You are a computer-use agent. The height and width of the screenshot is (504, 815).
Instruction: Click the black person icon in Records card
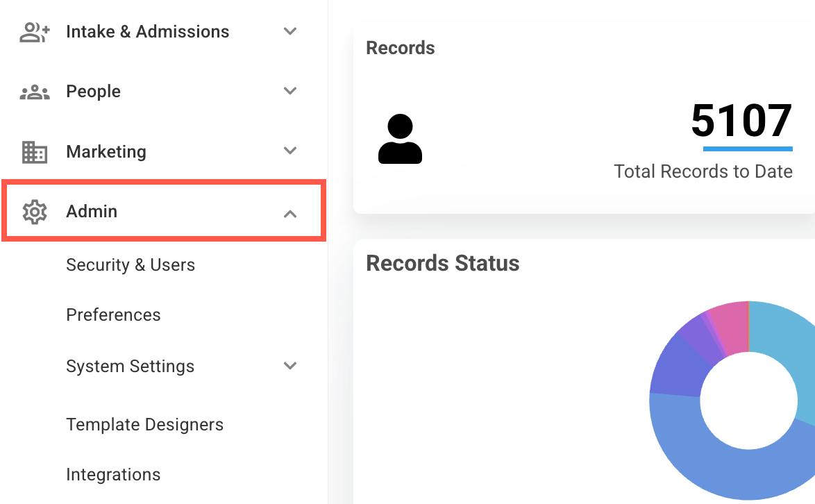400,139
